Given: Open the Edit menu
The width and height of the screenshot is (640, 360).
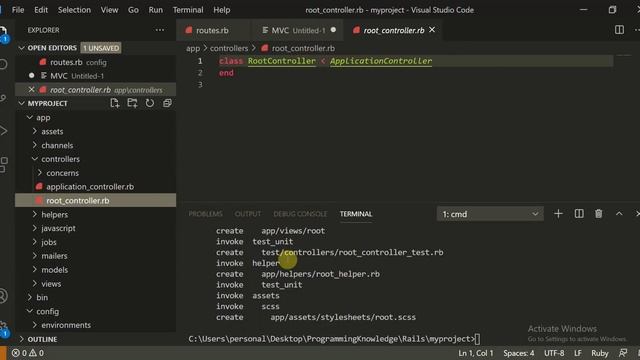Looking at the screenshot, I should [x=41, y=10].
